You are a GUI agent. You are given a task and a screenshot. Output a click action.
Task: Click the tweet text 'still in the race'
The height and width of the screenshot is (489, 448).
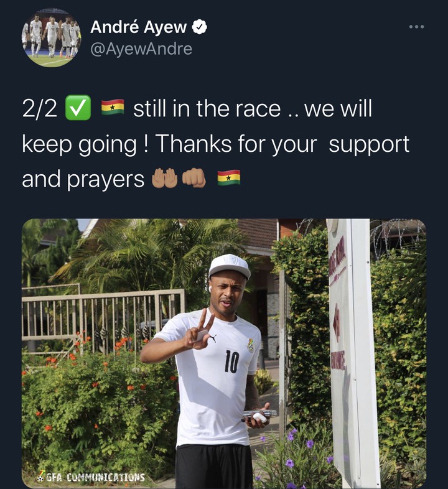pyautogui.click(x=207, y=108)
